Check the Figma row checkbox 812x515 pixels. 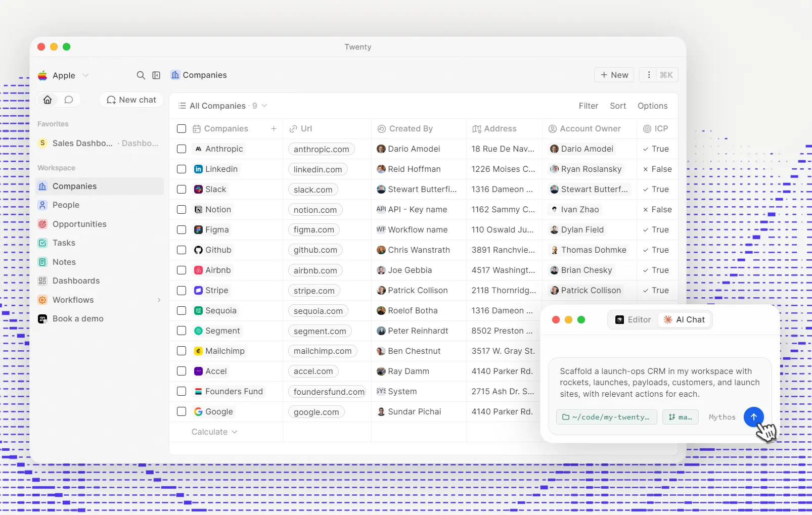click(182, 230)
